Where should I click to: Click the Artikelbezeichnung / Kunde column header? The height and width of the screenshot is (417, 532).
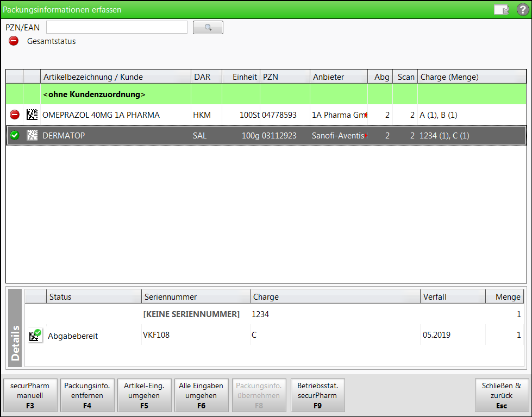click(116, 77)
